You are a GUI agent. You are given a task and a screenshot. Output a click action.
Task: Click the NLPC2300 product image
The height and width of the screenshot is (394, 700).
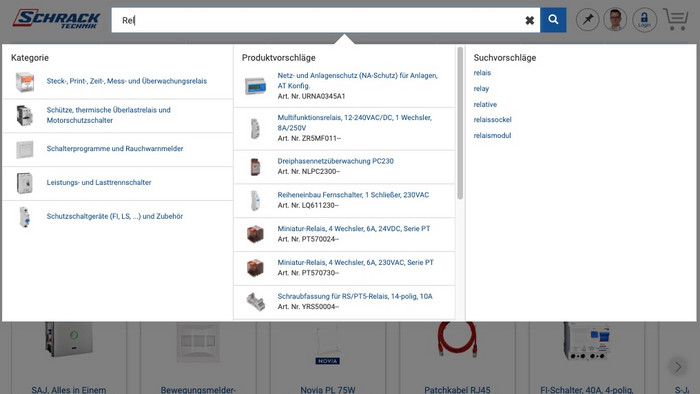point(255,167)
